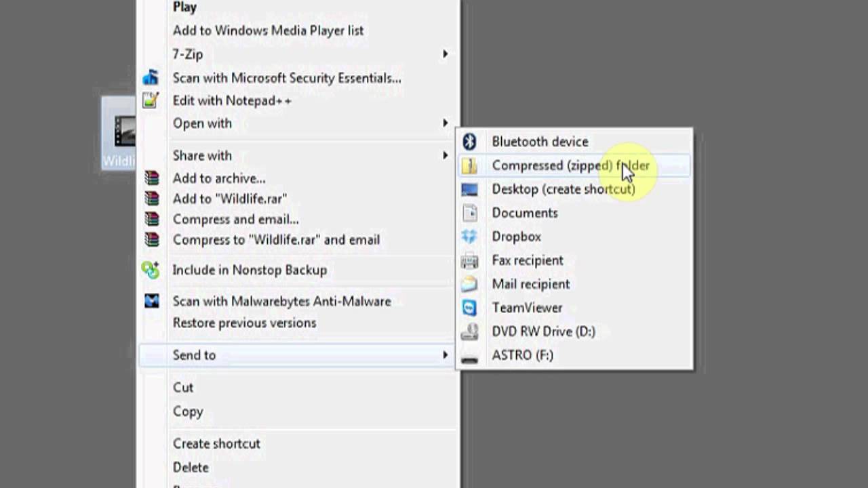Expand the Open with submenu arrow
The width and height of the screenshot is (868, 488).
click(x=446, y=123)
